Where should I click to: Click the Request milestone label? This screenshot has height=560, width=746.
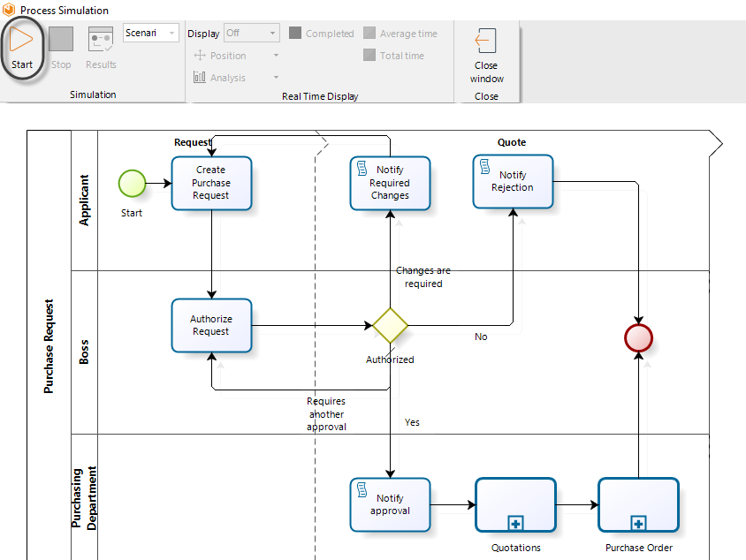[x=192, y=142]
